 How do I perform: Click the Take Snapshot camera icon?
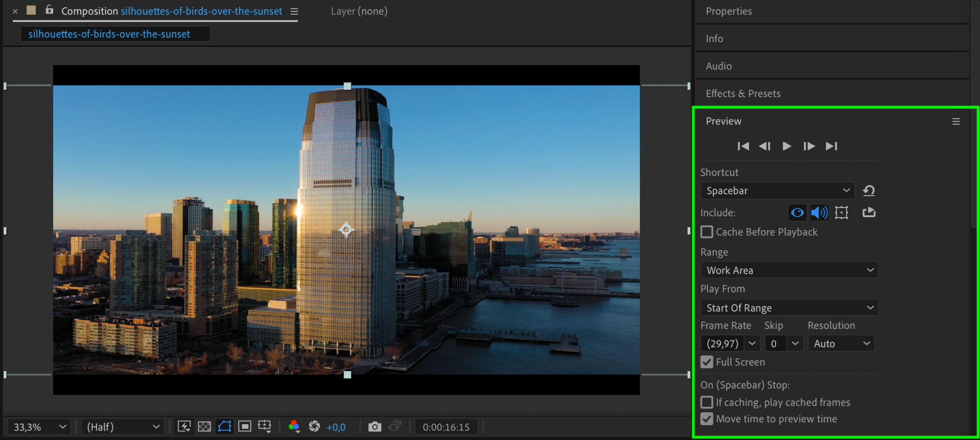[x=375, y=427]
